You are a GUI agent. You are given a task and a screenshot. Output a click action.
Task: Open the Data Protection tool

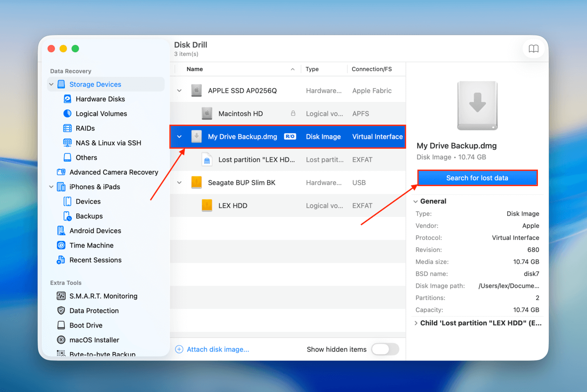tap(94, 311)
